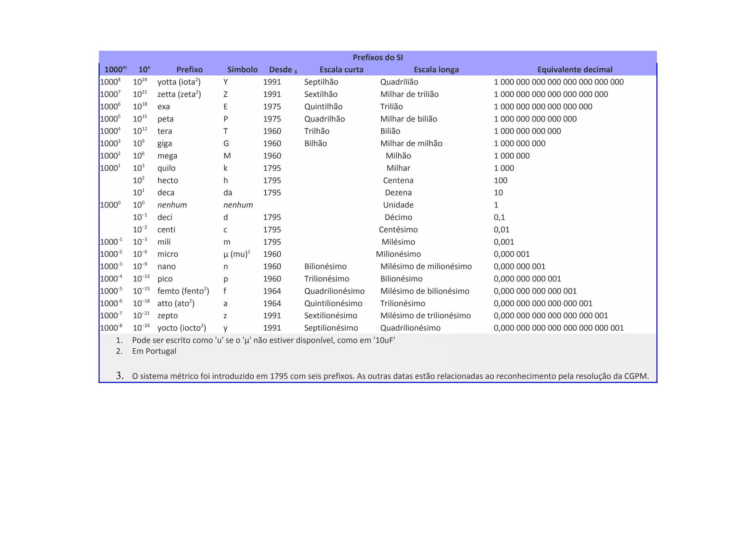Select the 'Quadrilionésimo' long scale cell
This screenshot has height=534, width=756.
tap(410, 328)
